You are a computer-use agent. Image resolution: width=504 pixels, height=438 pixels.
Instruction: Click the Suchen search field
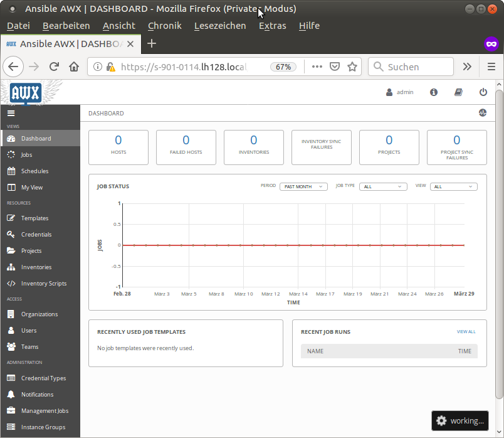point(411,67)
